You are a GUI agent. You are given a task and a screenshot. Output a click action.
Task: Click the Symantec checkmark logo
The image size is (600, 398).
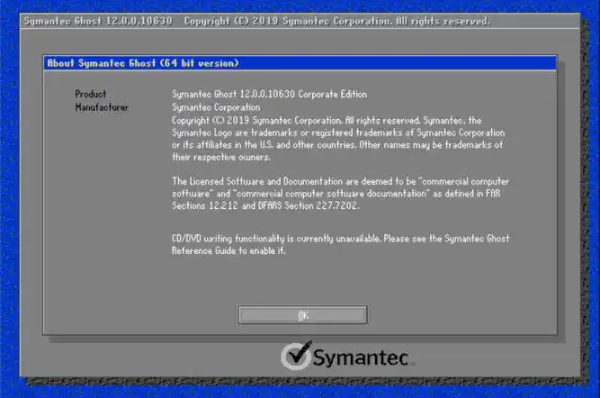point(297,356)
